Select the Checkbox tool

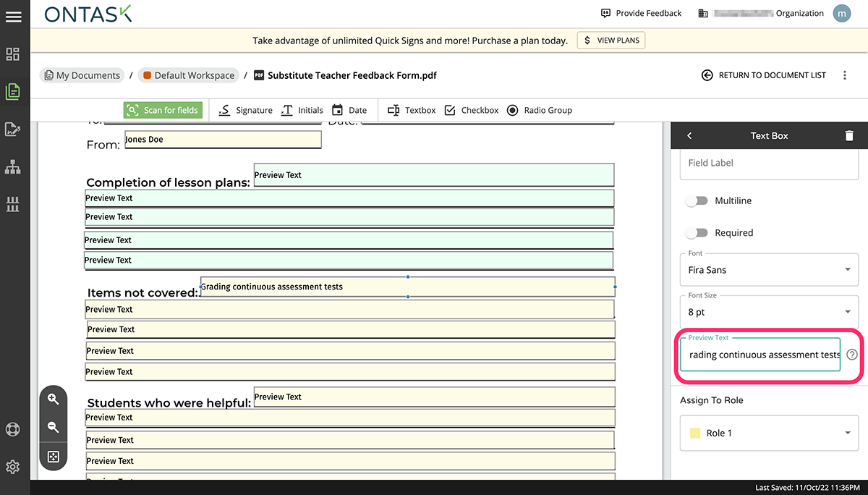[472, 110]
